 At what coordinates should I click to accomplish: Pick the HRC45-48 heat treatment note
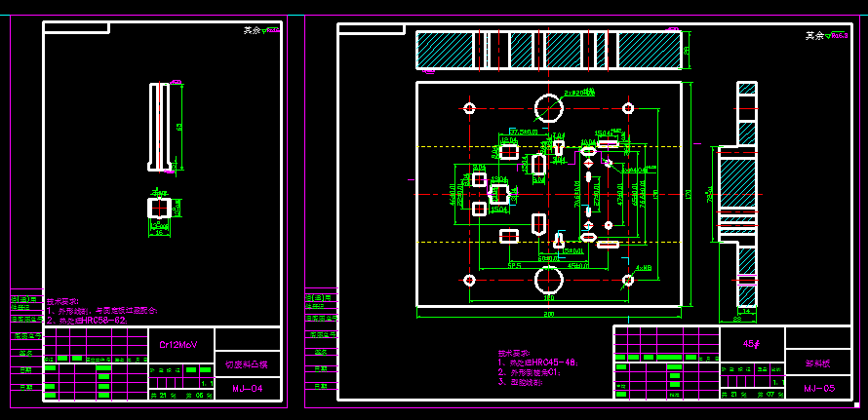coord(539,363)
